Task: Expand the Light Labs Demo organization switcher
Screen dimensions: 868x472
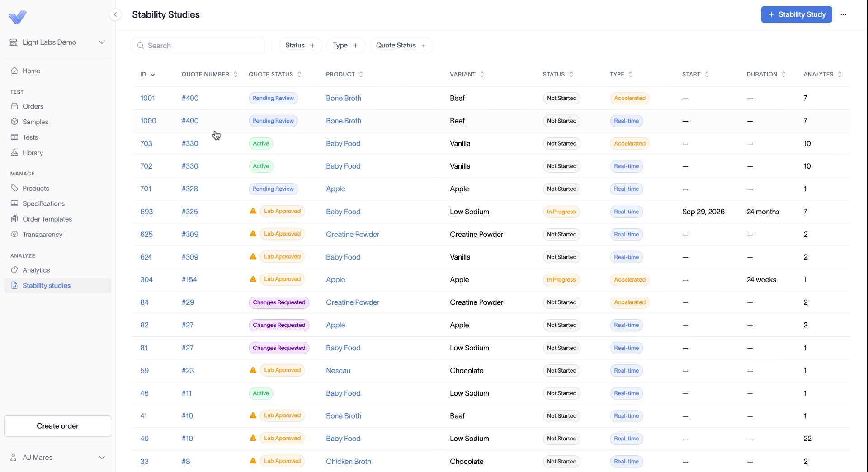Action: pos(57,42)
